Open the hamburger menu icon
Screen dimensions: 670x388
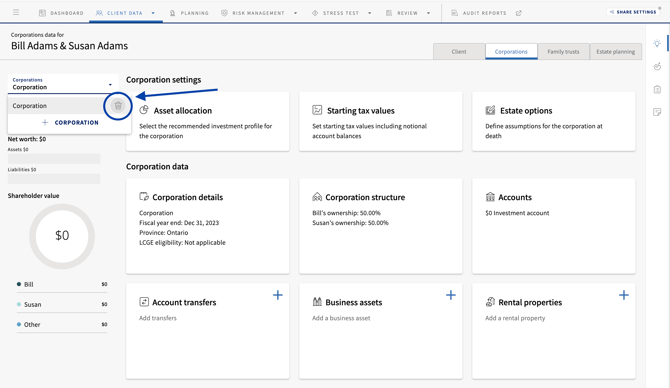[16, 12]
